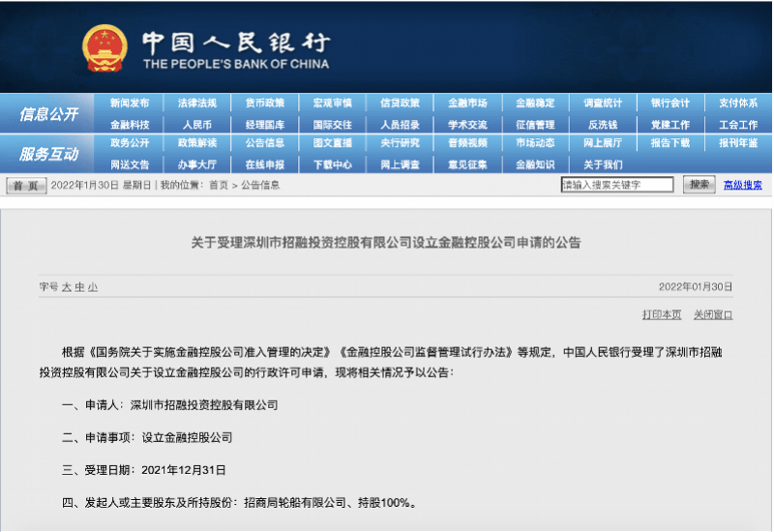
Task: Click 首页 in breadcrumb path
Action: (x=219, y=185)
